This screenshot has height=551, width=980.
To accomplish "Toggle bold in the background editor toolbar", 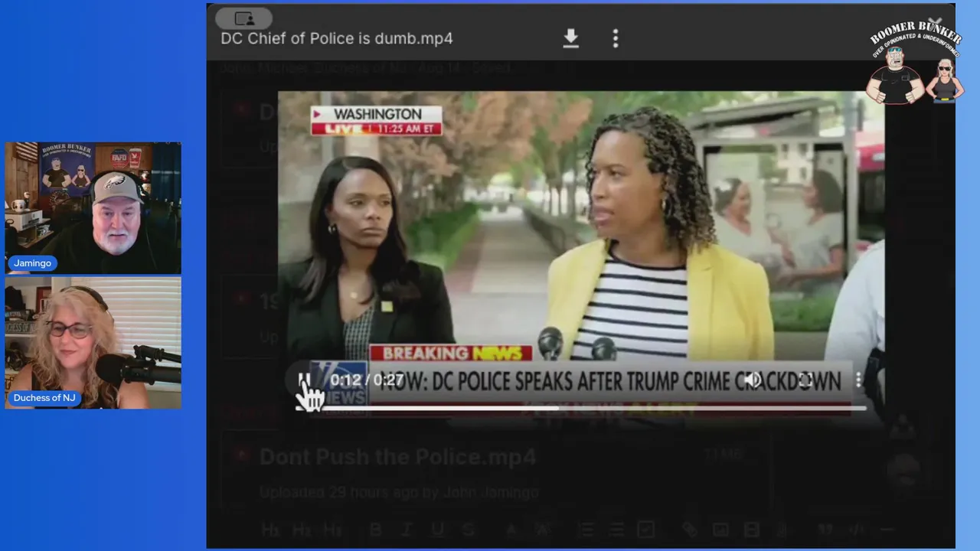I will (x=376, y=530).
